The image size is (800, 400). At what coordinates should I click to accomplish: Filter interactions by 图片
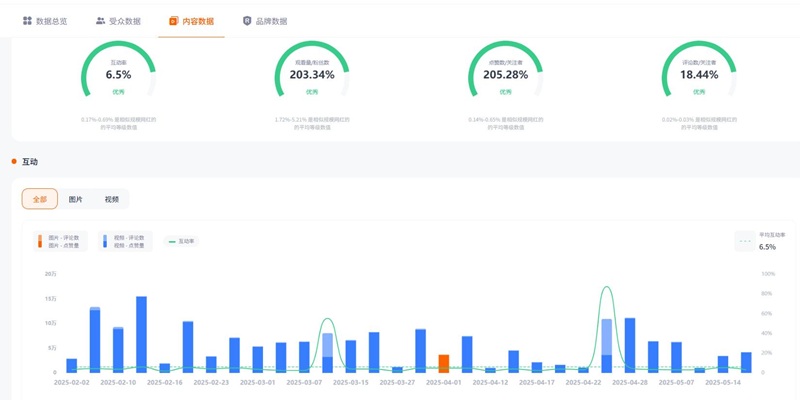[x=76, y=199]
